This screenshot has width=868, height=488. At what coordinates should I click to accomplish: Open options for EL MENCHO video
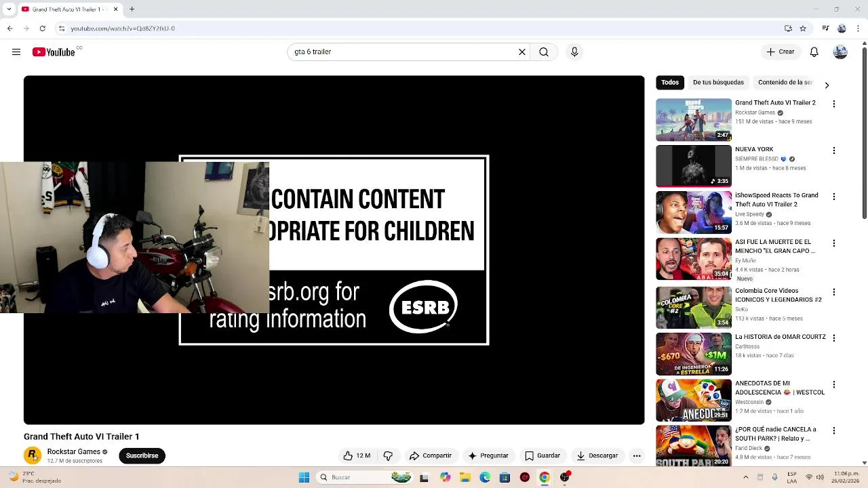pyautogui.click(x=834, y=243)
